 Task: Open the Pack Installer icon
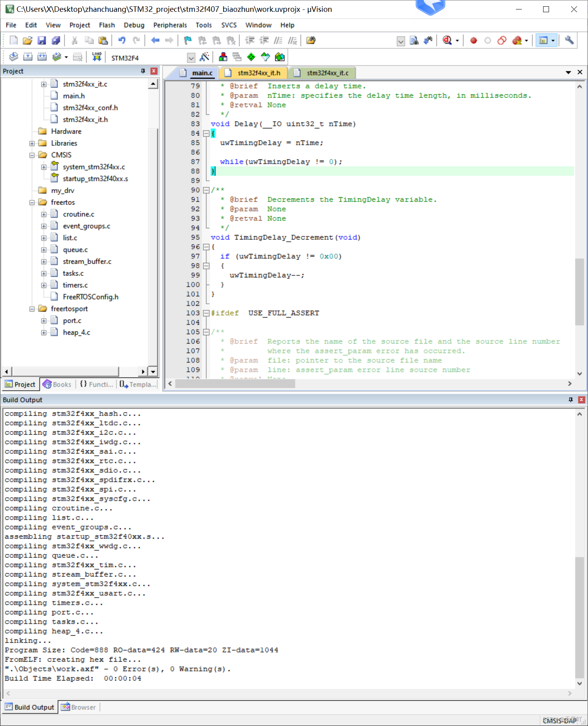coord(280,57)
